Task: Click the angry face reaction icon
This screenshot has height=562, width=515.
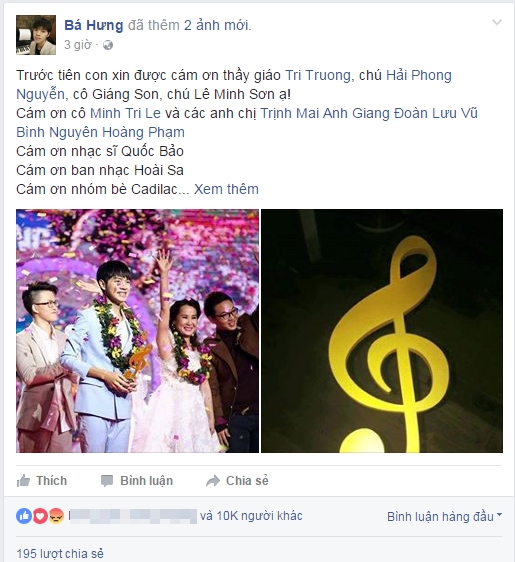Action: coord(56,516)
